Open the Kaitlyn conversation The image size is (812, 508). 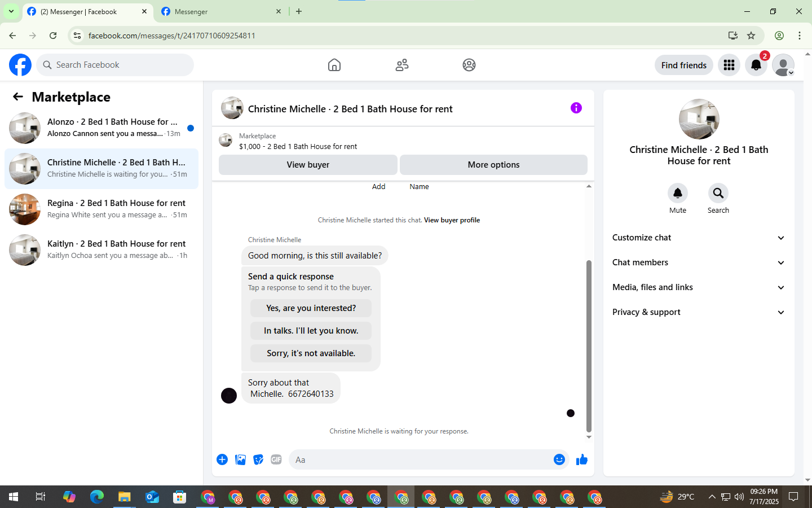(101, 250)
